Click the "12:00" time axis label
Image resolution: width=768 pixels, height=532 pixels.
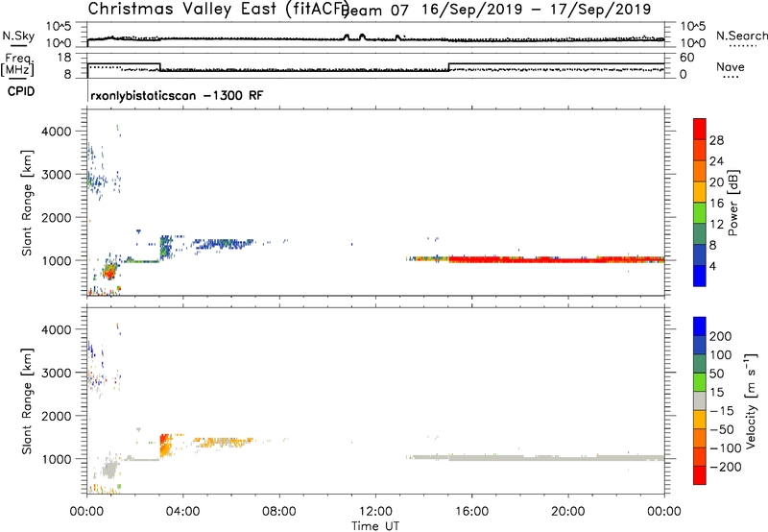pyautogui.click(x=375, y=512)
